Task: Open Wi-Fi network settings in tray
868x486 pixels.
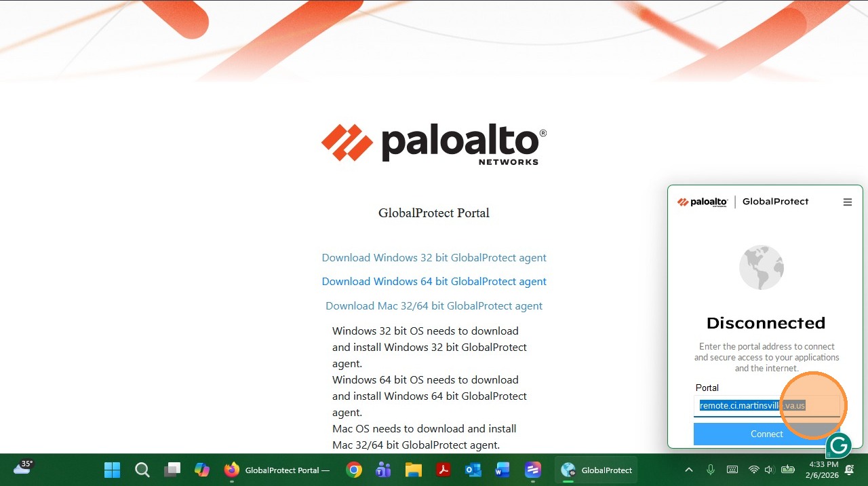Action: click(x=753, y=470)
